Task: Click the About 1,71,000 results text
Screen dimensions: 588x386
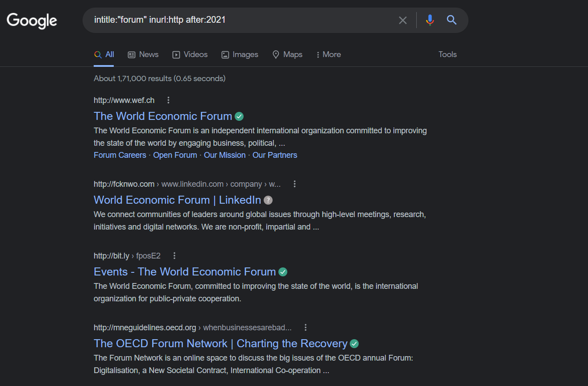Action: point(160,78)
